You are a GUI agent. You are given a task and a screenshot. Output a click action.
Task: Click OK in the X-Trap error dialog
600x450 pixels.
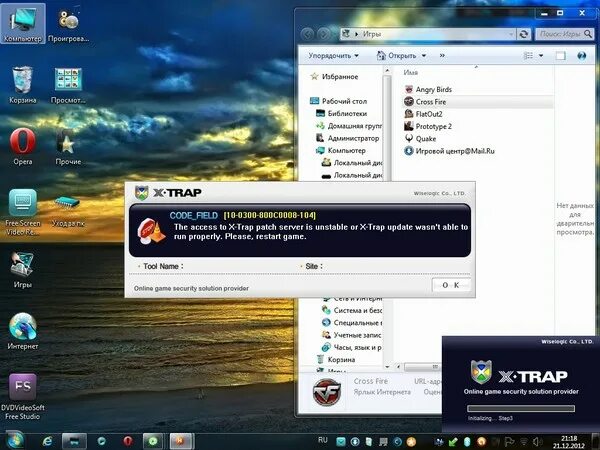point(451,285)
